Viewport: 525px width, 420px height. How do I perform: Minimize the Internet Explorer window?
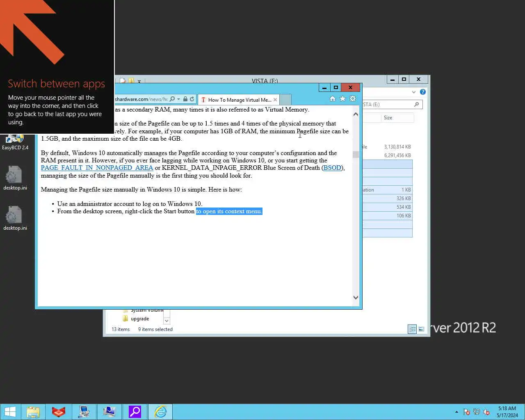coord(324,87)
